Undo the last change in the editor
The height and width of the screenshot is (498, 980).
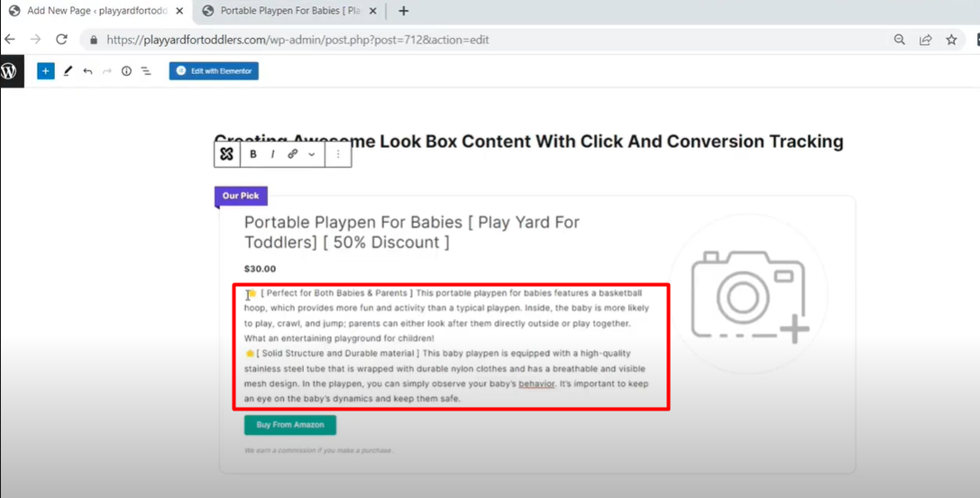[x=87, y=71]
